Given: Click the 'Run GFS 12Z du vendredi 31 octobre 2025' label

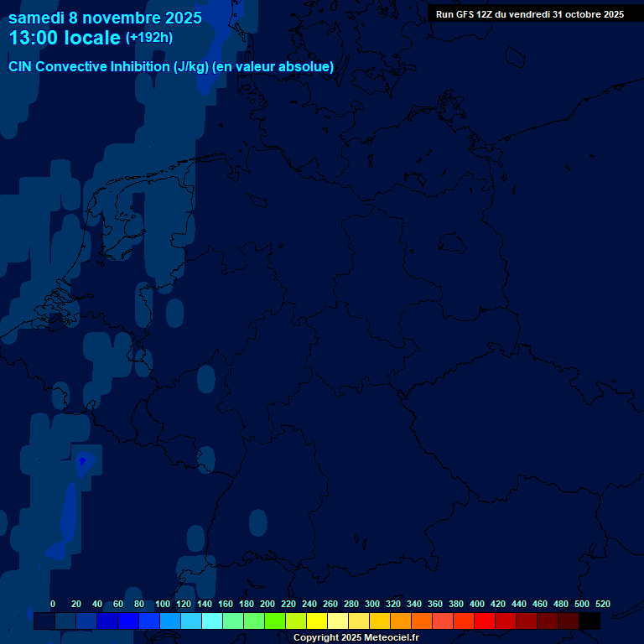Looking at the screenshot, I should click(530, 14).
